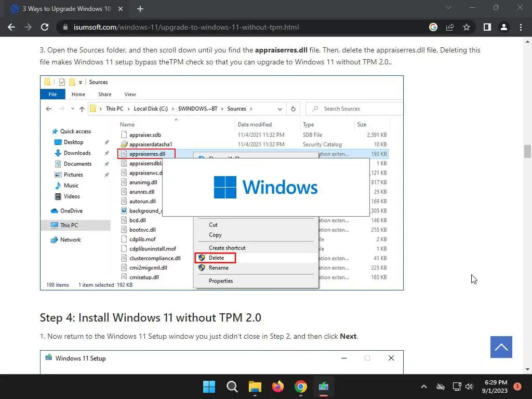532x399 pixels.
Task: Click the bold 'appraiserres.dll' text in paragraph
Action: [281, 50]
